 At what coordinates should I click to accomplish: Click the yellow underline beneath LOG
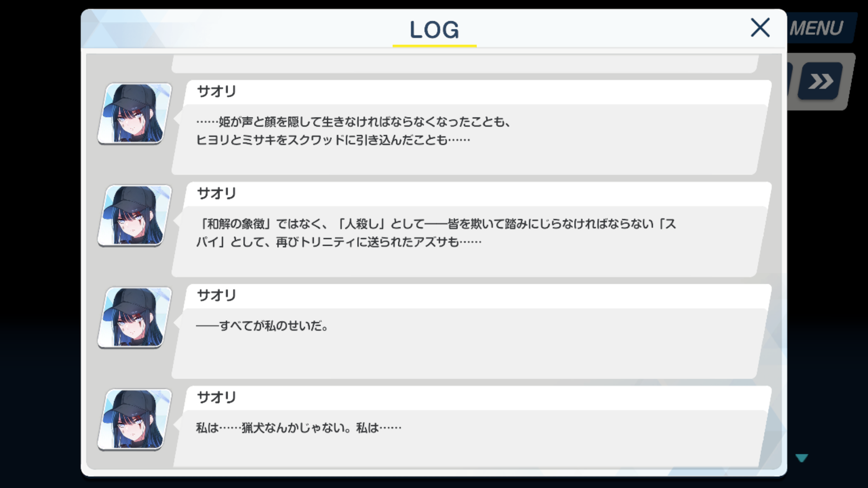tap(434, 46)
